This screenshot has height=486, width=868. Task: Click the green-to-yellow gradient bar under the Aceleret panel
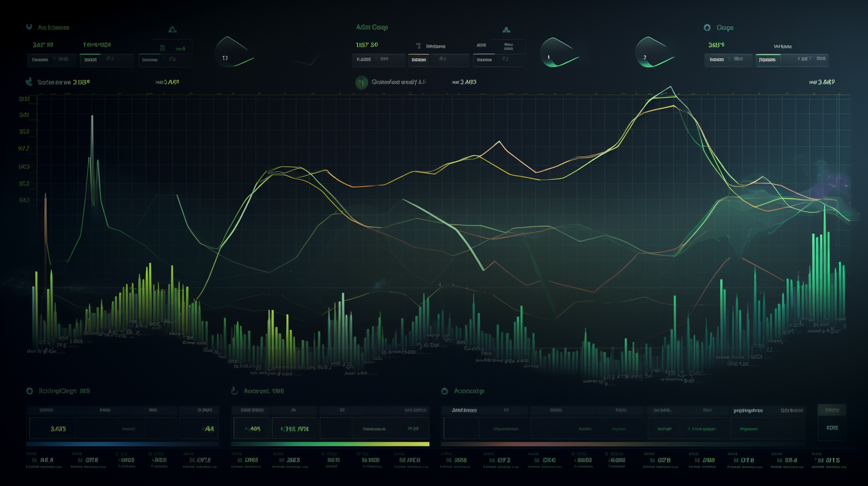(330, 444)
